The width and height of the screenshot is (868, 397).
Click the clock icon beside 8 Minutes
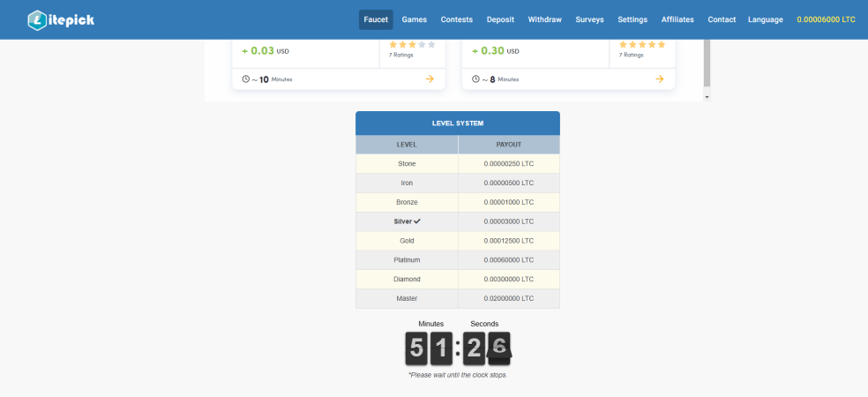(x=475, y=79)
